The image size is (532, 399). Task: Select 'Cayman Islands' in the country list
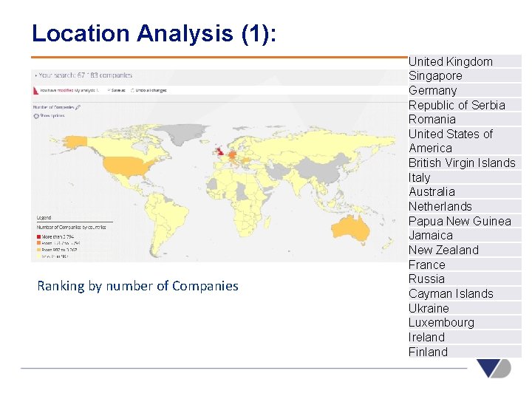click(x=465, y=293)
